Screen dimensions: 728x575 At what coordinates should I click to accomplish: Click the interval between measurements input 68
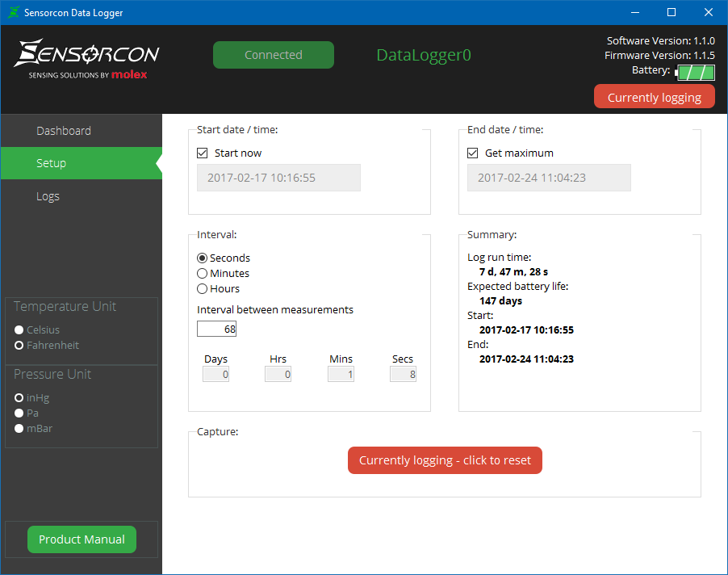tap(216, 329)
